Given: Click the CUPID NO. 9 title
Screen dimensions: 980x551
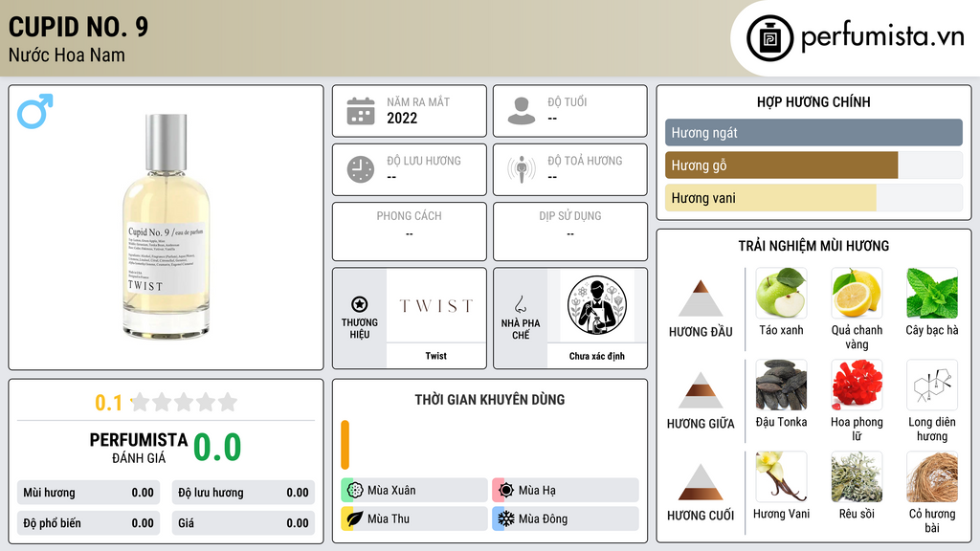Looking at the screenshot, I should [78, 27].
